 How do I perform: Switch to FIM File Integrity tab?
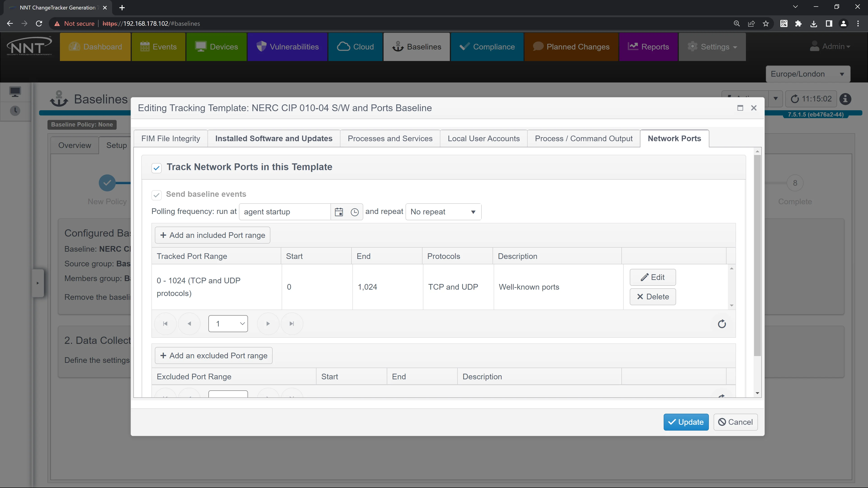click(x=170, y=138)
